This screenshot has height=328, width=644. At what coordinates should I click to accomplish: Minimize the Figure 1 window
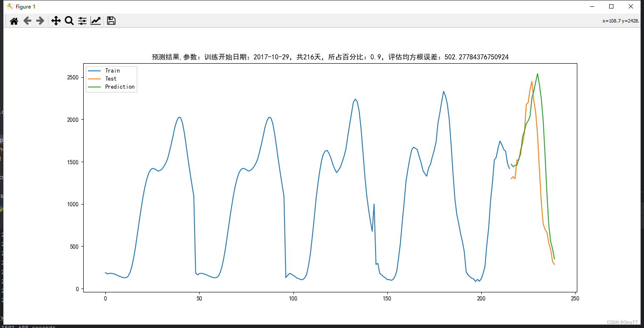point(592,6)
